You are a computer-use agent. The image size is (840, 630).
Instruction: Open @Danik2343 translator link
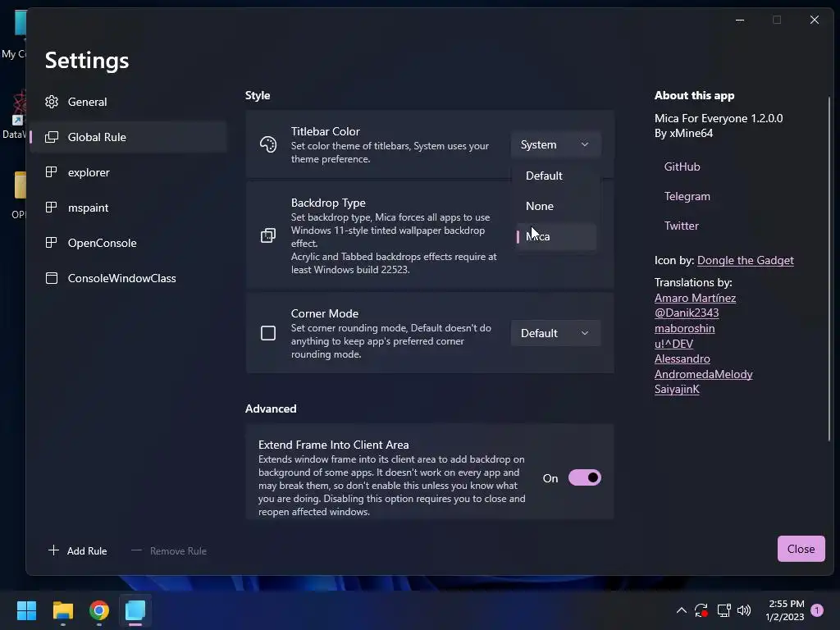[687, 313]
